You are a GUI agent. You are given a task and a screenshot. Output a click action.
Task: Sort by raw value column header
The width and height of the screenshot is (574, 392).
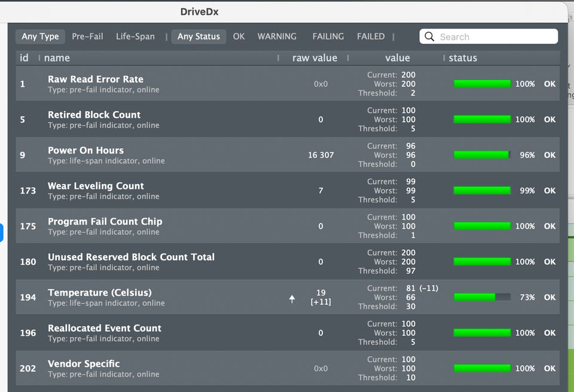coord(315,58)
